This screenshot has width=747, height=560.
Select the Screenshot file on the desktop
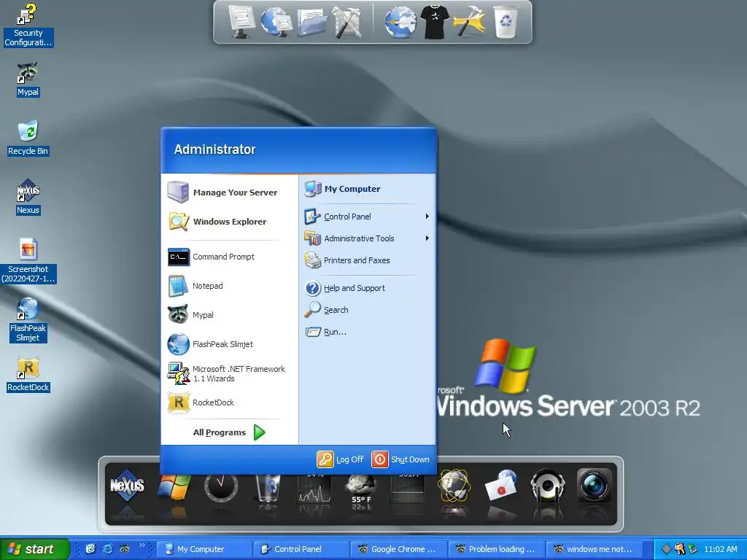[28, 260]
